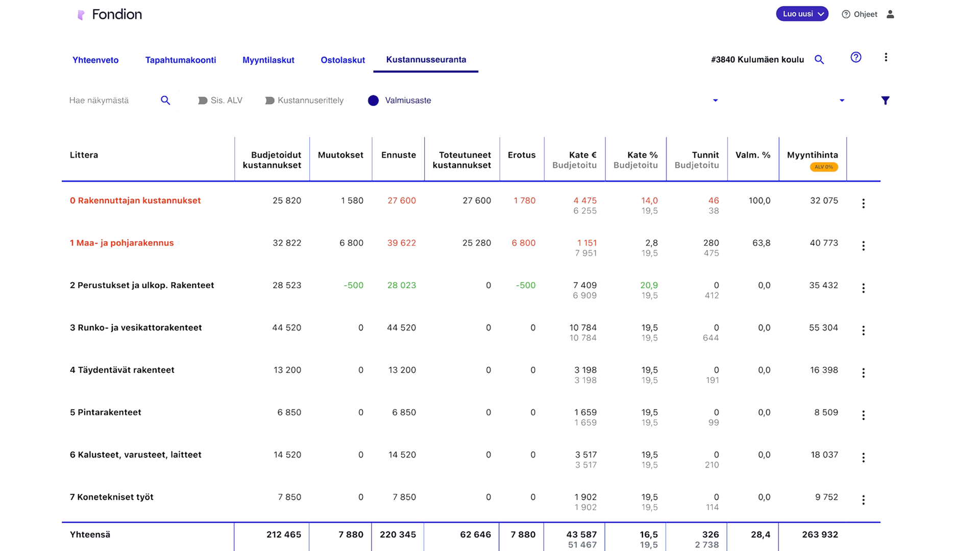Click the ALV 0% badge under Myyntihinta
This screenshot has height=551, width=980.
tap(824, 167)
